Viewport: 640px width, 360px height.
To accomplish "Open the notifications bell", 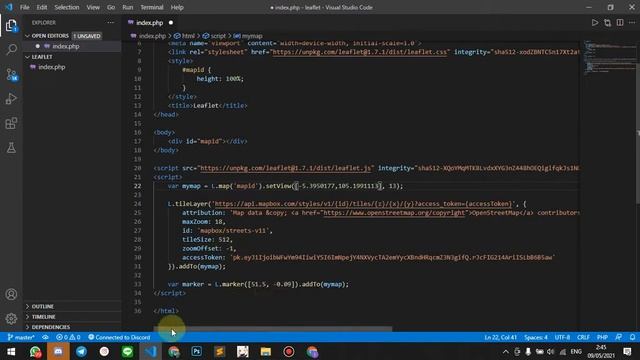I will point(632,337).
